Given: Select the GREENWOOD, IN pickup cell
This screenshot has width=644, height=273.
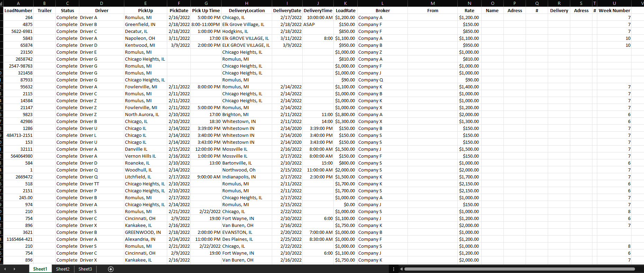Looking at the screenshot, I should pos(145,232).
